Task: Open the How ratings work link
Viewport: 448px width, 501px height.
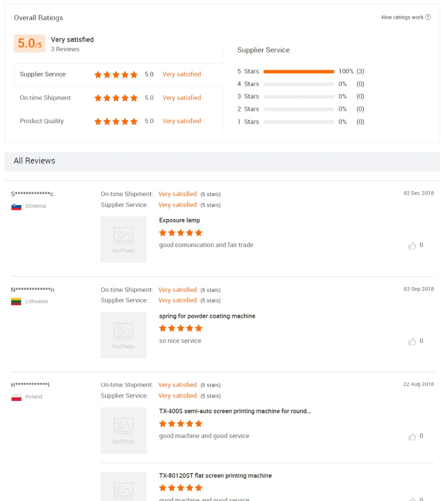Action: tap(402, 17)
